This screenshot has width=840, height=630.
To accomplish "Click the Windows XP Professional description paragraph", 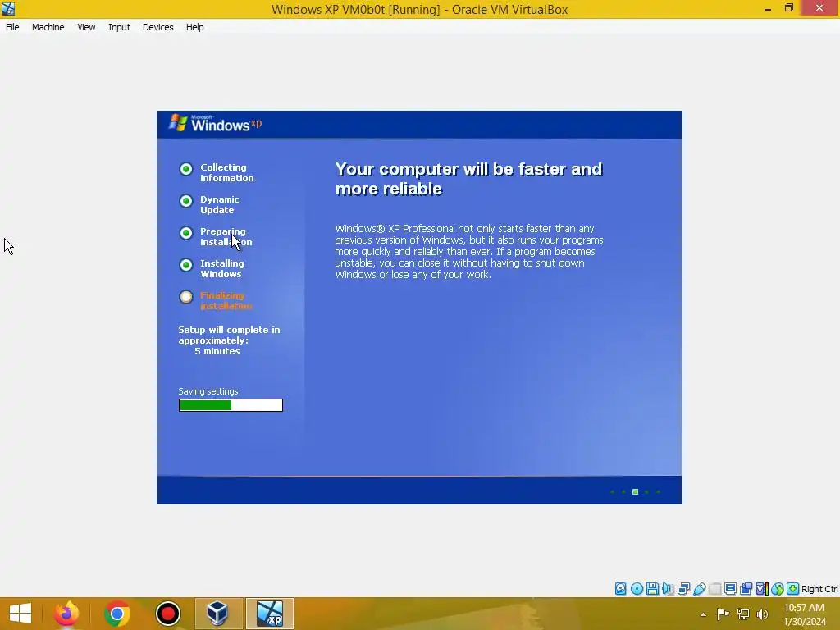I will (x=469, y=251).
